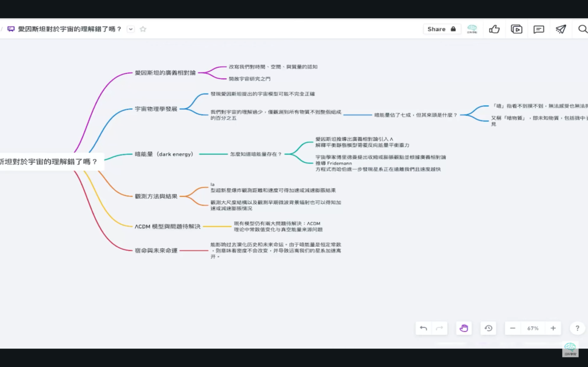The width and height of the screenshot is (588, 367).
Task: Select the 宇宙物理學發展 branch node
Action: (x=156, y=109)
